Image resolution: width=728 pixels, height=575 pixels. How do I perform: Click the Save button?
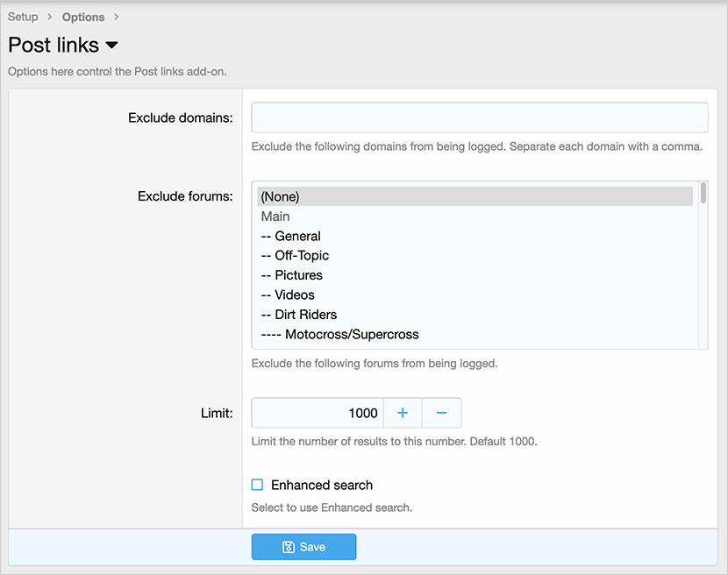pyautogui.click(x=303, y=547)
